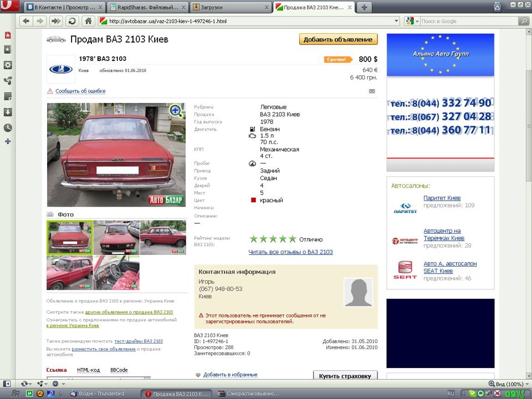Select the open-door car thumbnail

point(70,273)
